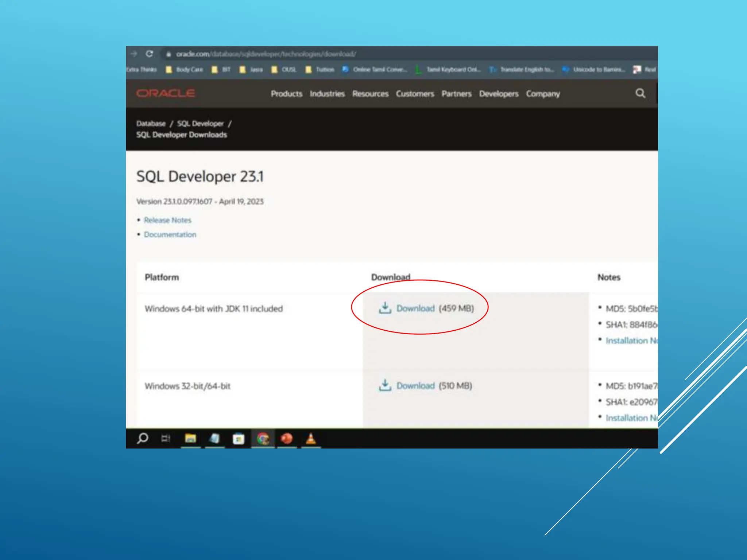Click Download link for 510 MB
The image size is (747, 560).
[415, 386]
